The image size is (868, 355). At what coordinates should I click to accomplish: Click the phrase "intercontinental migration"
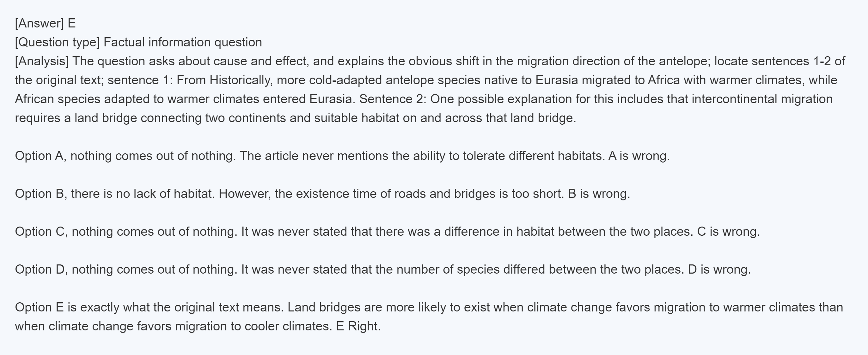pyautogui.click(x=762, y=99)
